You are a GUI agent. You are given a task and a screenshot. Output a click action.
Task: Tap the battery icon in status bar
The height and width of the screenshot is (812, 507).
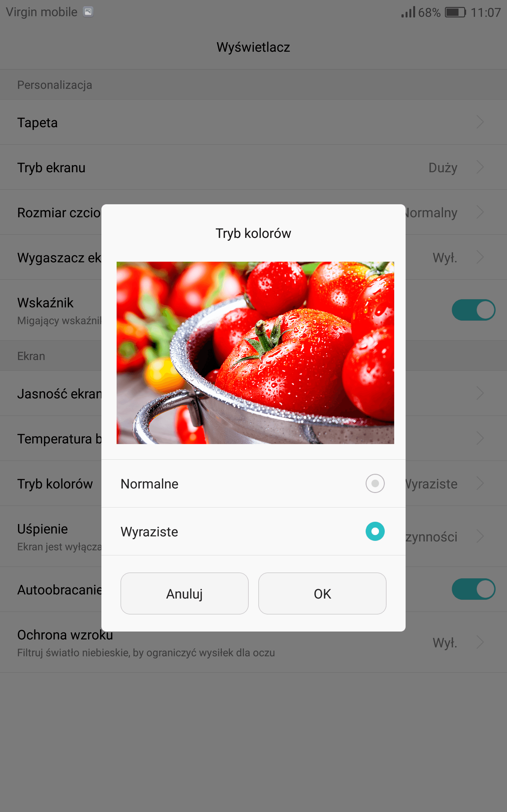click(x=455, y=12)
